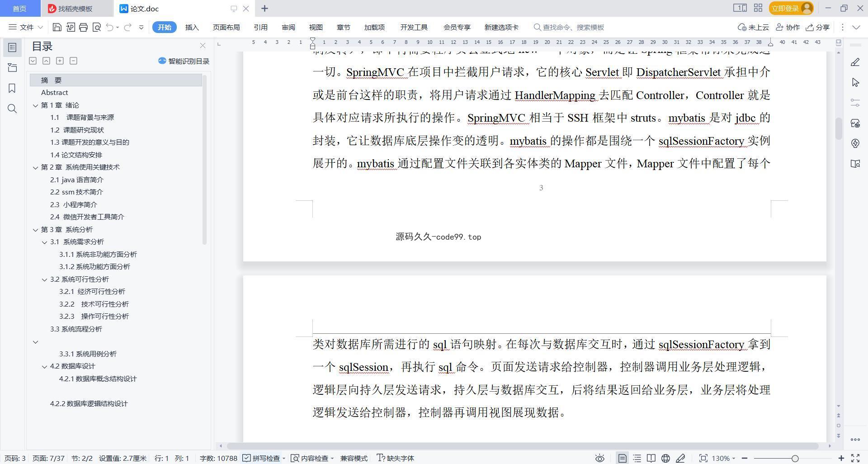The width and height of the screenshot is (868, 464).
Task: Open Print Preview icon
Action: point(96,27)
